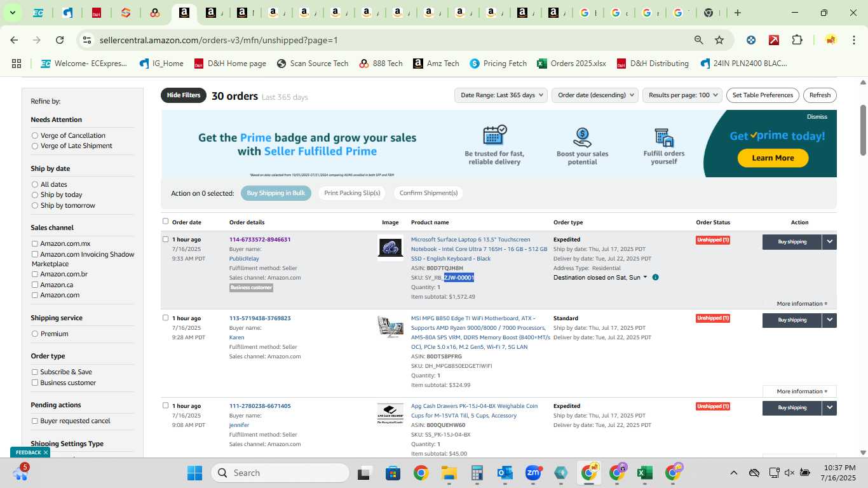The height and width of the screenshot is (488, 868).
Task: Select Premium shipping service filter
Action: 35,334
